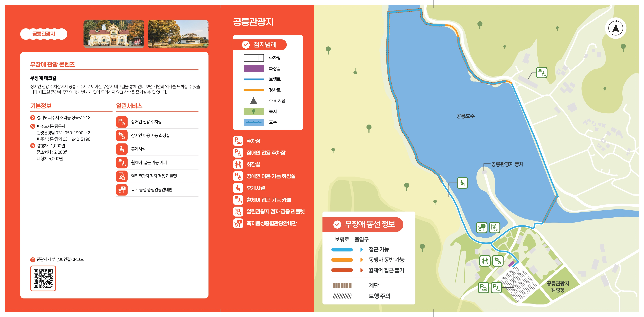
Task: Click the wheelchair café icon under 열린서비스
Action: pos(122,163)
